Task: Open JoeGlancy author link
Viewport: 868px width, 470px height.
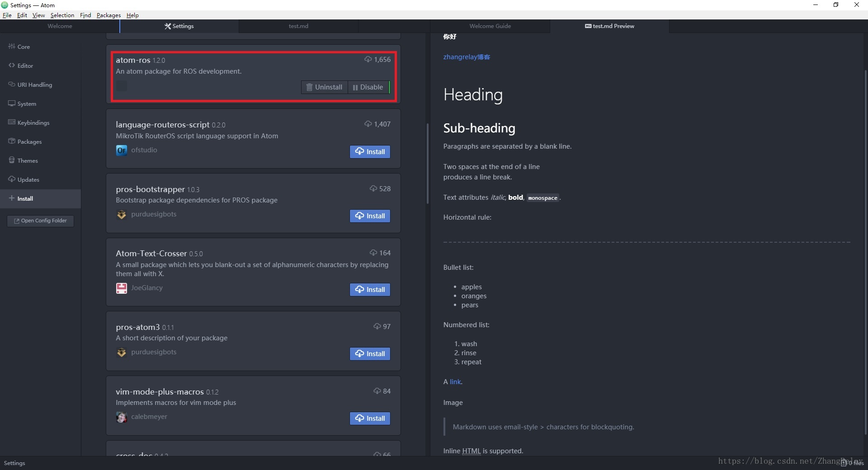Action: tap(147, 288)
